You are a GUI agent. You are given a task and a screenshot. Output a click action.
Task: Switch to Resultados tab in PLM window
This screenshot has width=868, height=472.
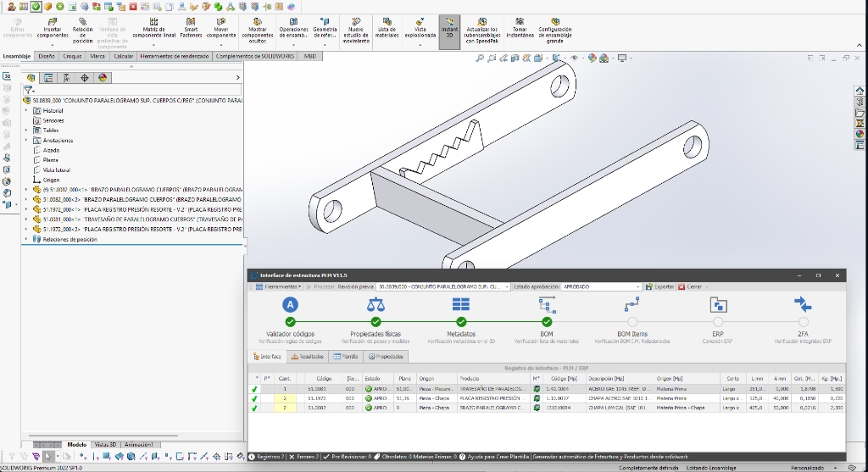pos(308,357)
